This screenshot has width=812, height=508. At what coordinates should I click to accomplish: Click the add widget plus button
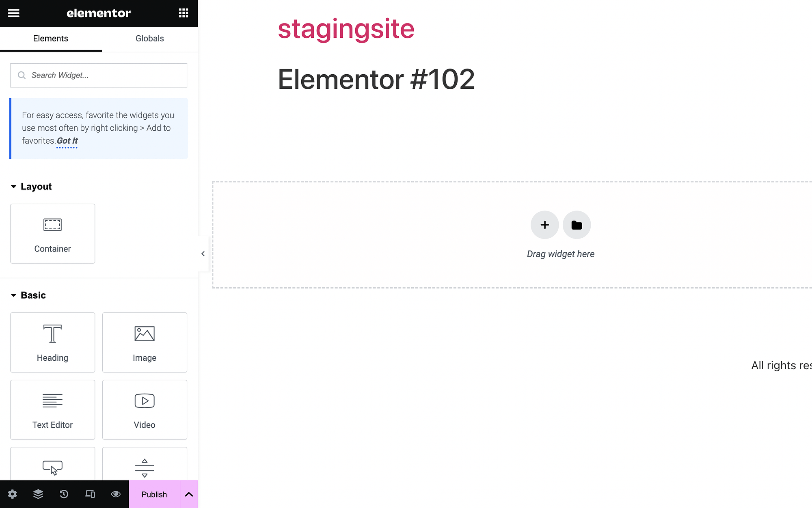tap(544, 225)
